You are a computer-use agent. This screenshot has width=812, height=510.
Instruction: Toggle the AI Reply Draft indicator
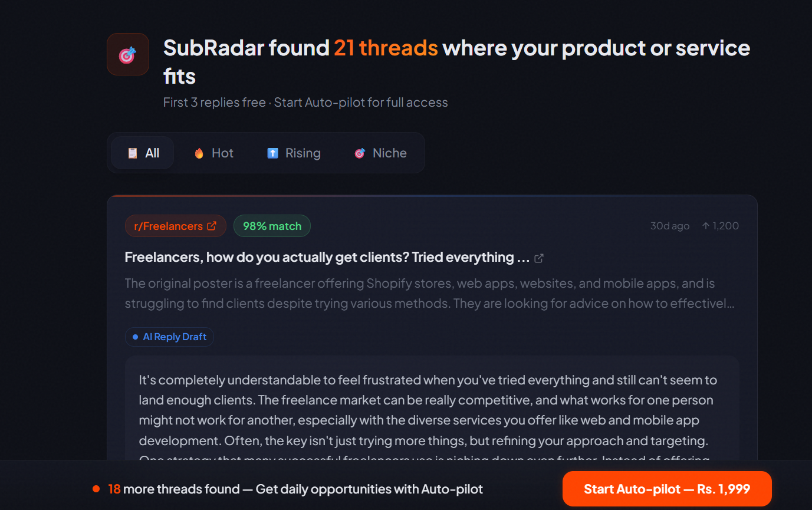pyautogui.click(x=169, y=337)
